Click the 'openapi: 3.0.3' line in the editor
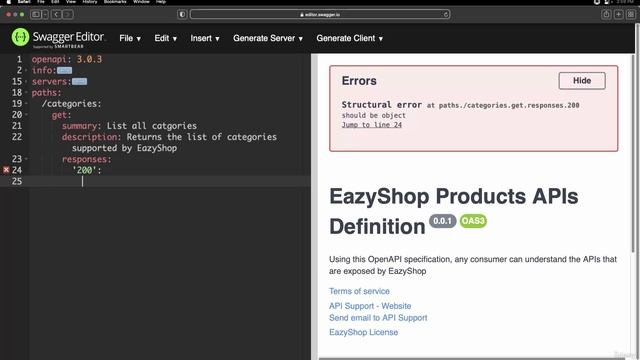The height and width of the screenshot is (360, 640). click(x=67, y=59)
